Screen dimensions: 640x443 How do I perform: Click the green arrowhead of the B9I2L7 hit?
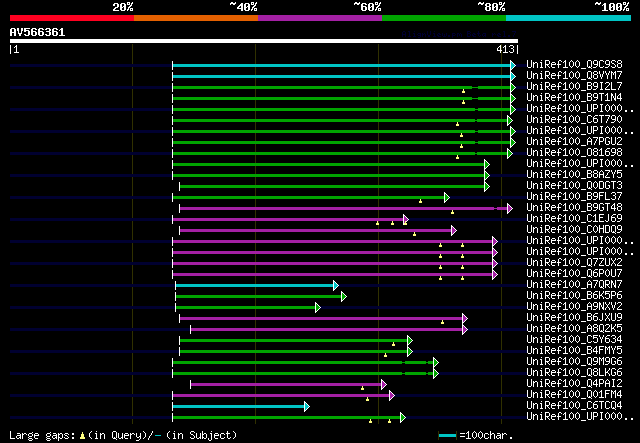pos(513,87)
